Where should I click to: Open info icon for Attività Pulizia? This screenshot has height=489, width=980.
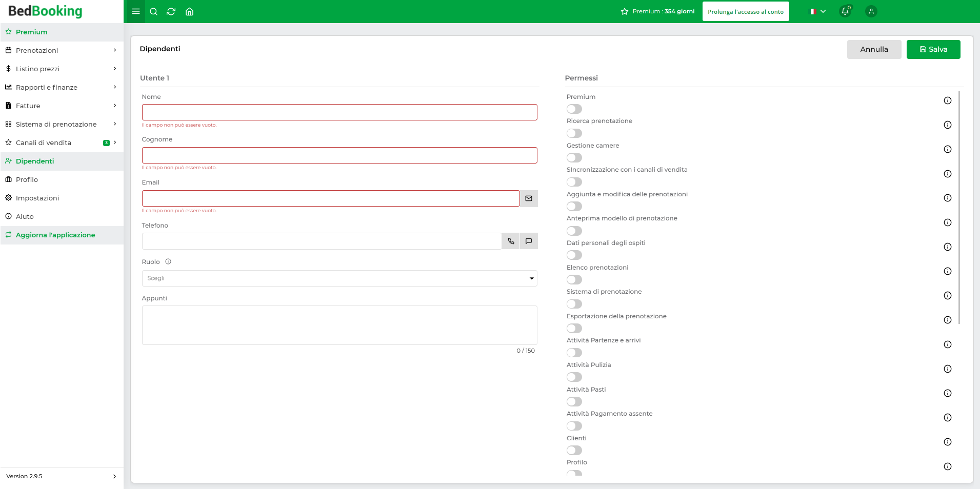948,369
